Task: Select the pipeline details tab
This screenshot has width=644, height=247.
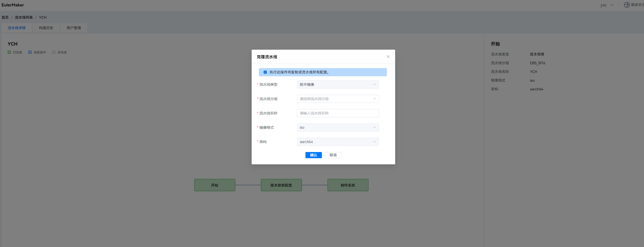Action: pos(17,28)
